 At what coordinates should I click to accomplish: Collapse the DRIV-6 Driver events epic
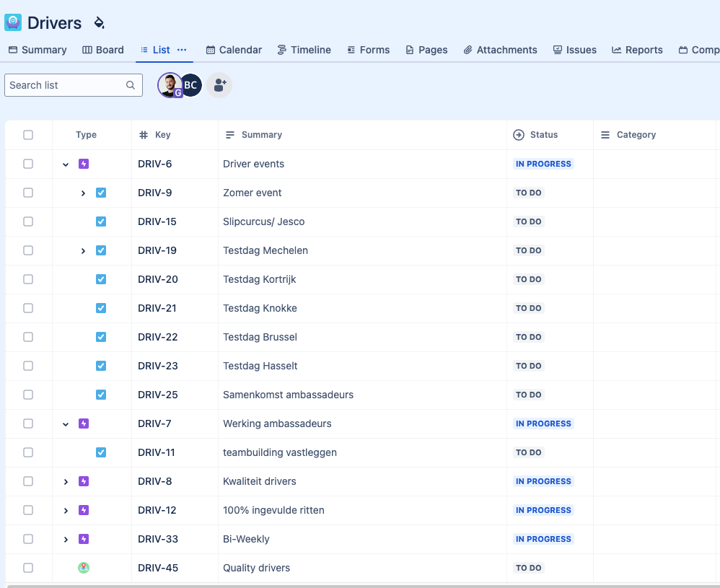point(66,164)
